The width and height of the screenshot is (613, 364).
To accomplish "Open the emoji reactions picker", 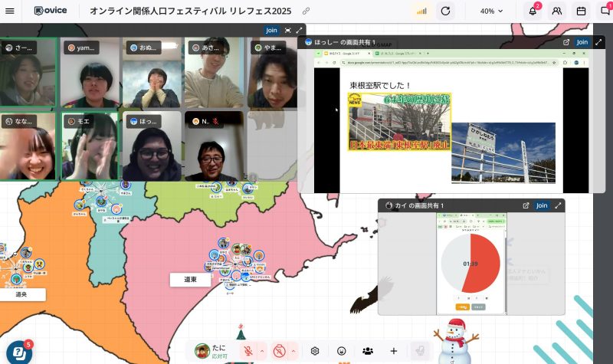I will click(x=342, y=351).
